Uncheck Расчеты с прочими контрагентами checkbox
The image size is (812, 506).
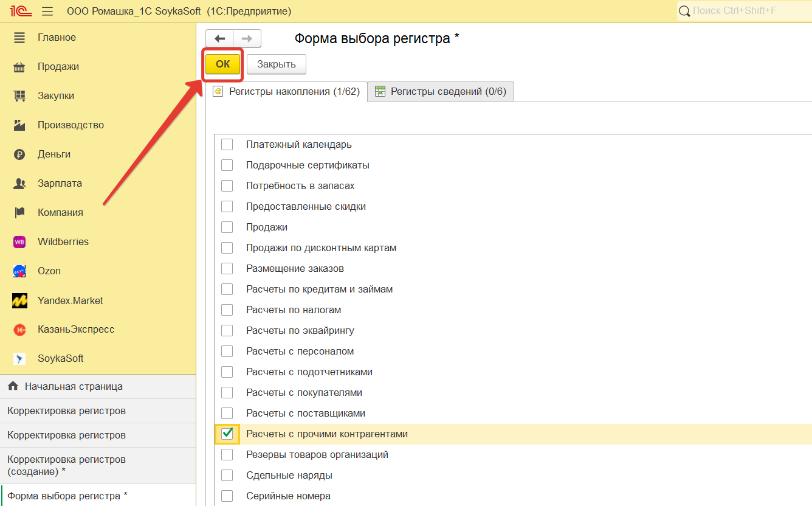pyautogui.click(x=227, y=434)
